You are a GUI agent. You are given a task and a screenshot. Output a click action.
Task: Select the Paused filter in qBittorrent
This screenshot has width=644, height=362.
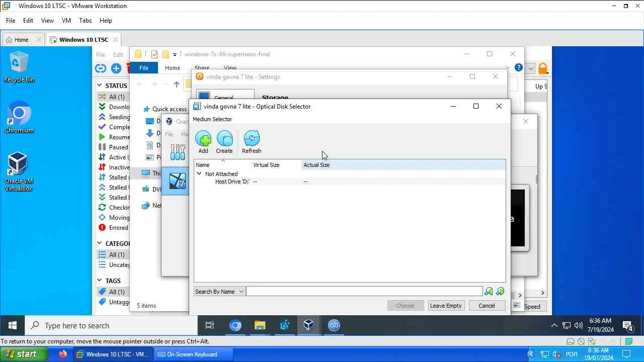pyautogui.click(x=113, y=147)
